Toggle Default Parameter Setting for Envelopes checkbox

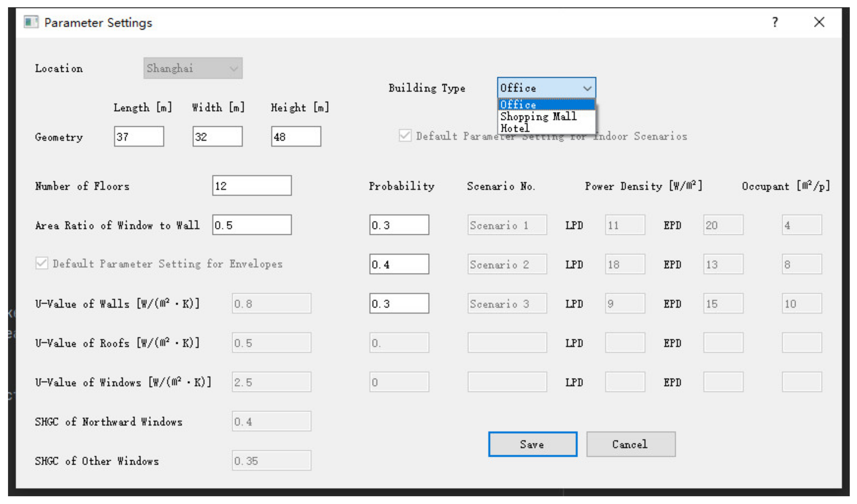[x=42, y=264]
